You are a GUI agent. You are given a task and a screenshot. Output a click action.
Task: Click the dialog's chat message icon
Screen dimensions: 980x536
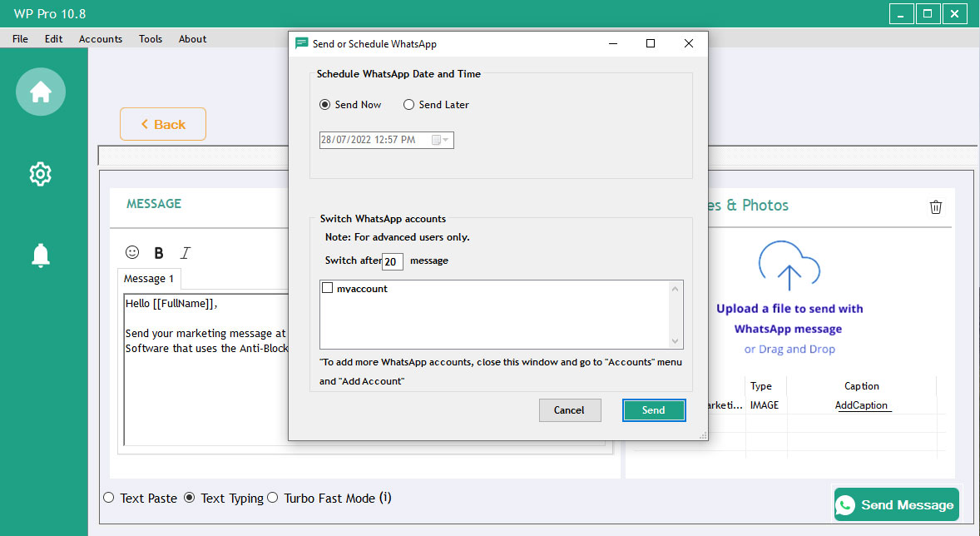tap(301, 43)
